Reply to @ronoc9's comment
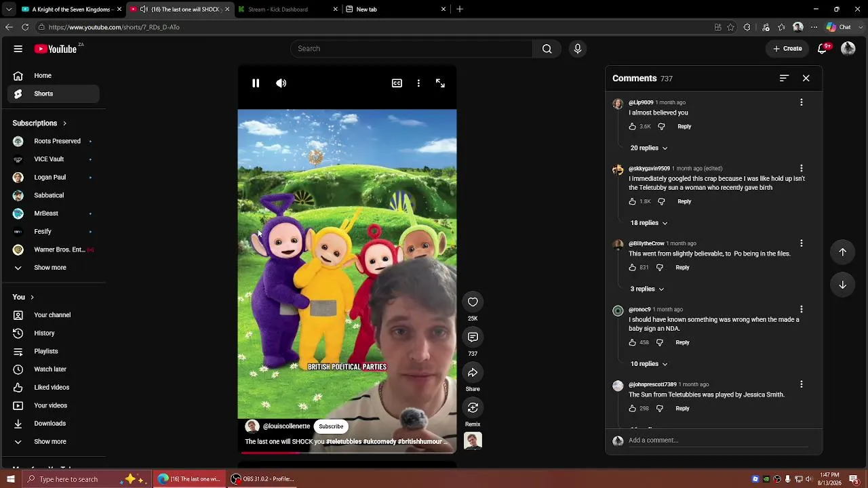The image size is (868, 488). point(682,343)
